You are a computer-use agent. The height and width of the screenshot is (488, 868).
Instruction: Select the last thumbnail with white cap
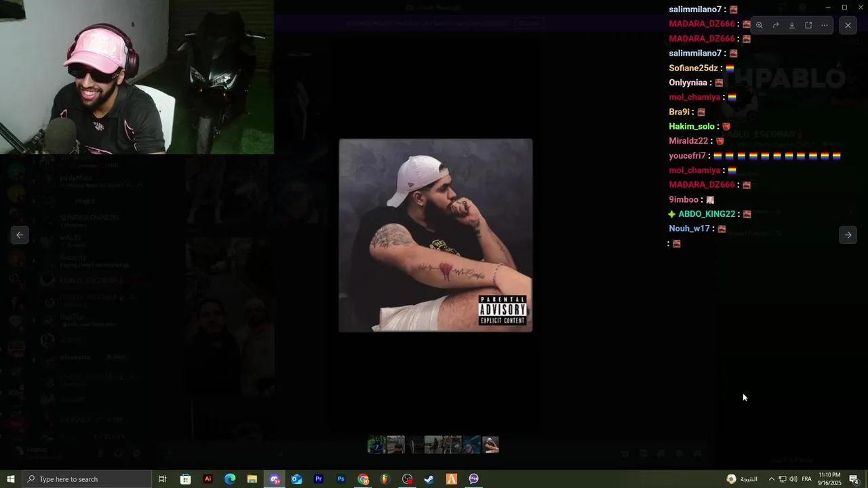coord(490,445)
